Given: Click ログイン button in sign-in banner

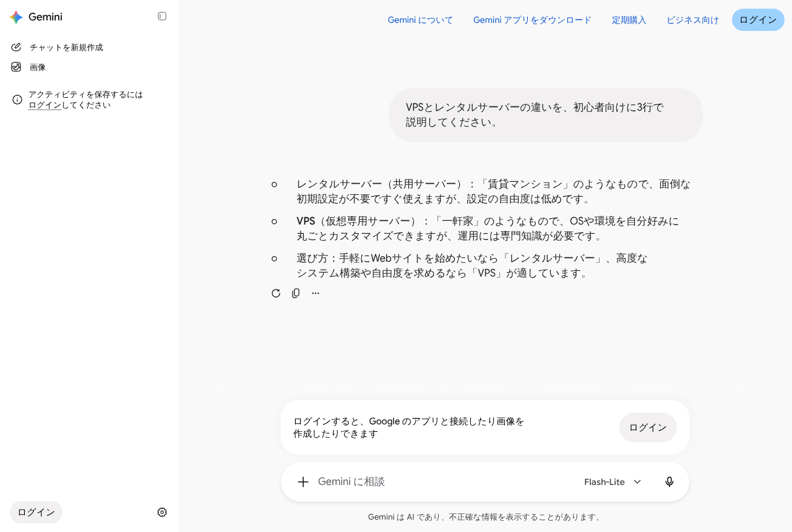Looking at the screenshot, I should pyautogui.click(x=648, y=427).
